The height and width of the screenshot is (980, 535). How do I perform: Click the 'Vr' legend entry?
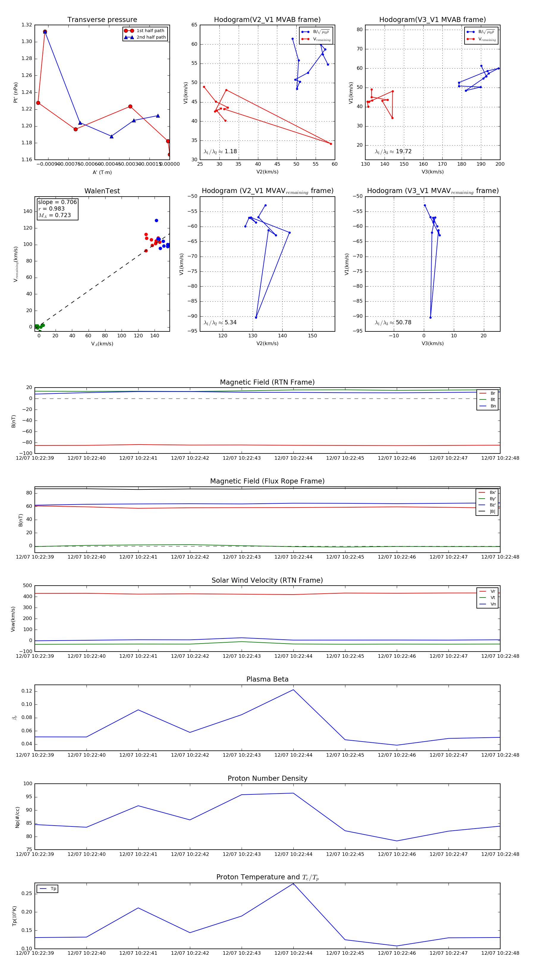(x=487, y=591)
